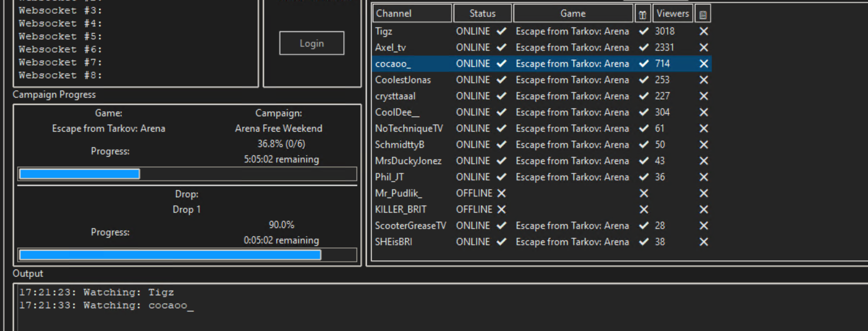Select the SHEisBRI channel

[394, 242]
